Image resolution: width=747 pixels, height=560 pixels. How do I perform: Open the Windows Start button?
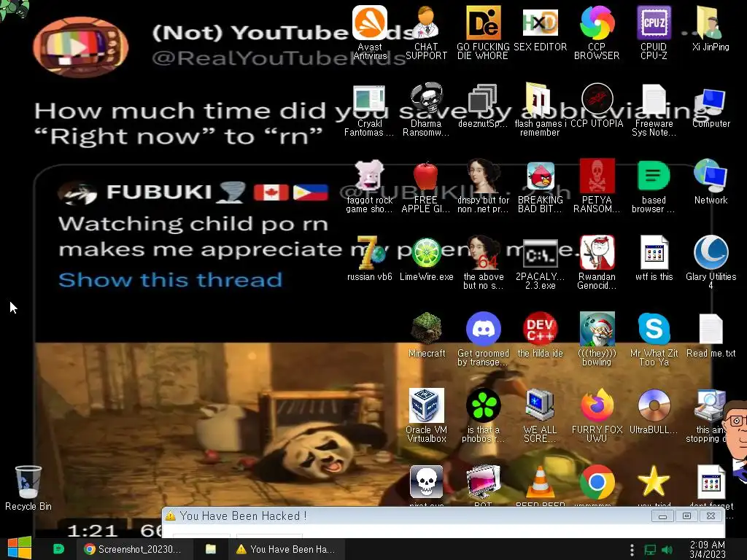(20, 548)
